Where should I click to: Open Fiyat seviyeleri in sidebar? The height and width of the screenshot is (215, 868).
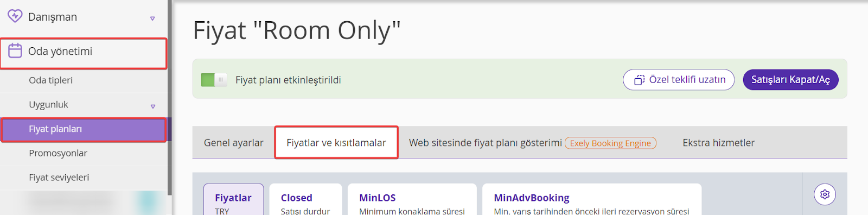(x=59, y=178)
